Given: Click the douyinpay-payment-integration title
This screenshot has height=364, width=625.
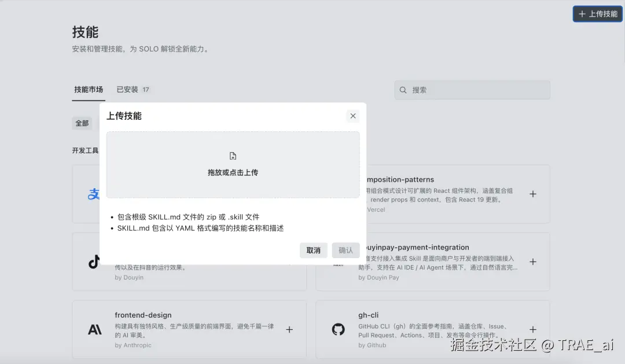Looking at the screenshot, I should (418, 247).
